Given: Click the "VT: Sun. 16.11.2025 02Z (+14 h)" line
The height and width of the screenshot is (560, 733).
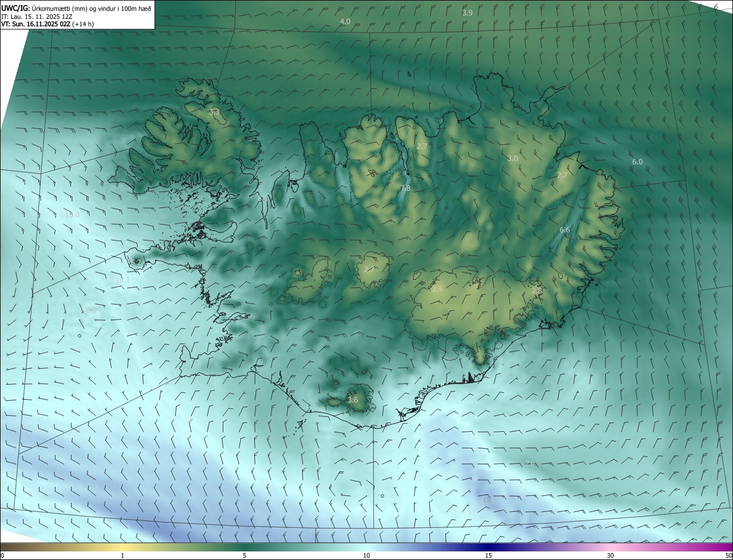Looking at the screenshot, I should (x=48, y=24).
